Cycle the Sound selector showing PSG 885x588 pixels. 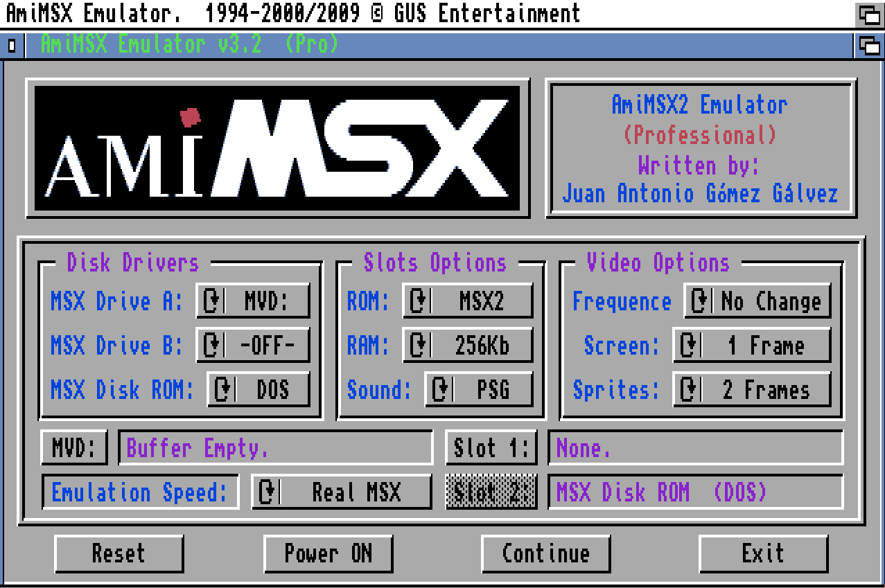click(x=479, y=389)
